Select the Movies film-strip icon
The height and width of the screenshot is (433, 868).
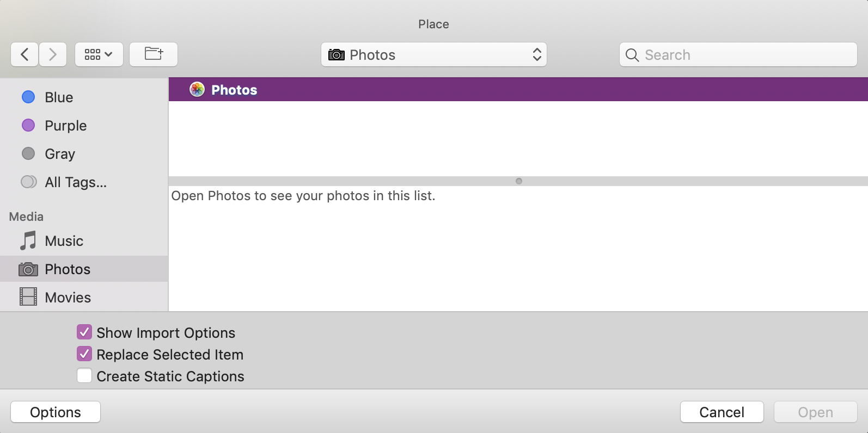click(28, 297)
